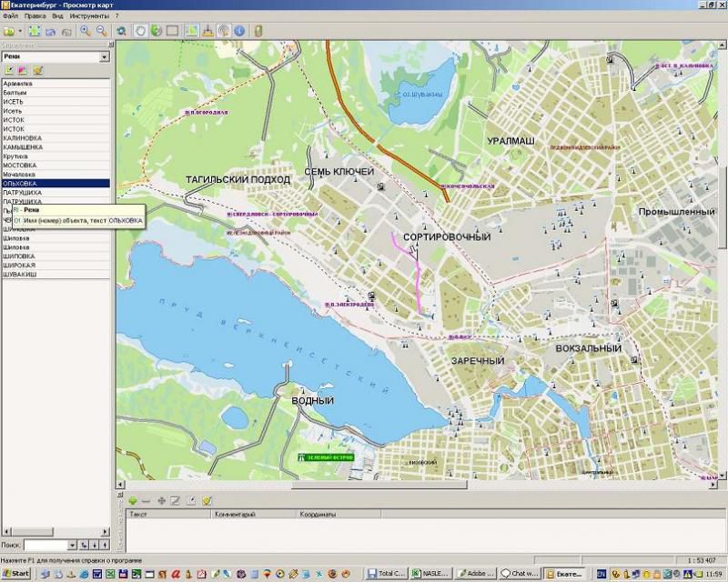
Task: Click the green plus add bookmark icon
Action: pyautogui.click(x=133, y=500)
